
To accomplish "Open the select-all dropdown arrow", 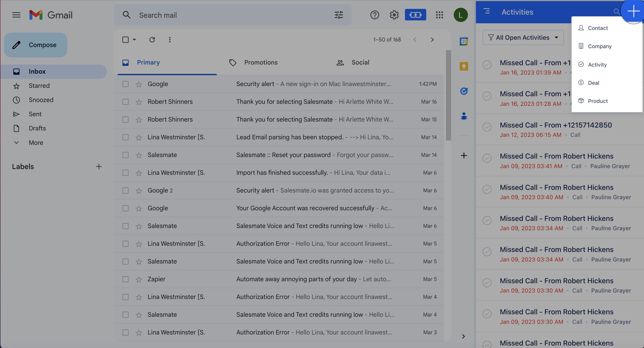I will tap(134, 39).
